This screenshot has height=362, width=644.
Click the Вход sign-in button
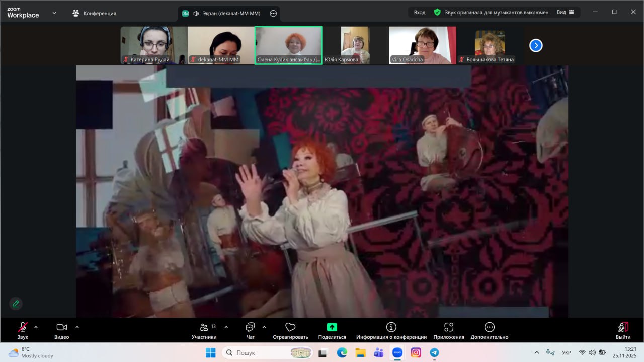coord(419,12)
